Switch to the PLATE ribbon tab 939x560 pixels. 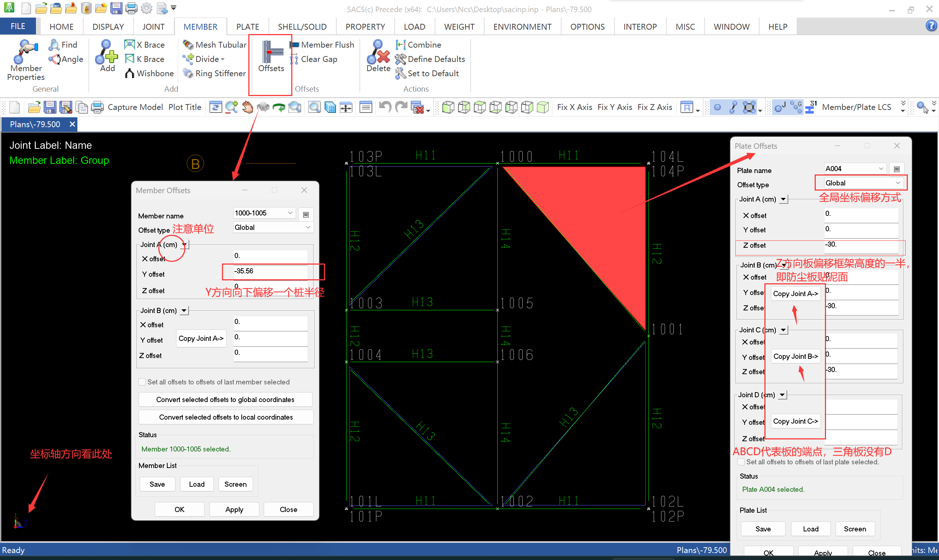(248, 27)
